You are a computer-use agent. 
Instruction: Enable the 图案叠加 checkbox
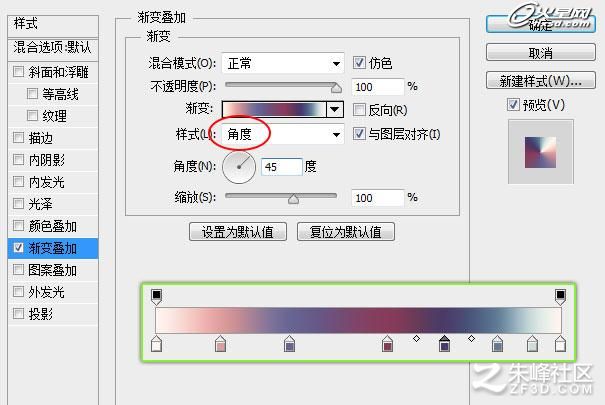[18, 269]
